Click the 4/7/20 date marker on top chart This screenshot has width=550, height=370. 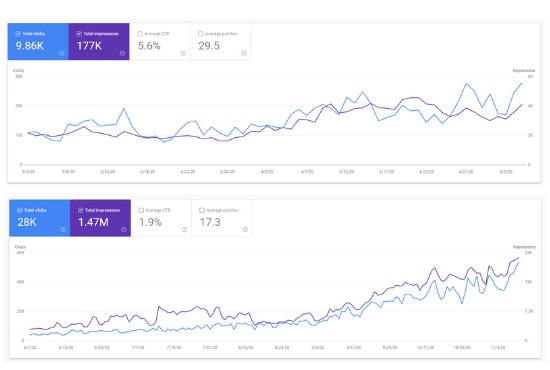coord(307,171)
